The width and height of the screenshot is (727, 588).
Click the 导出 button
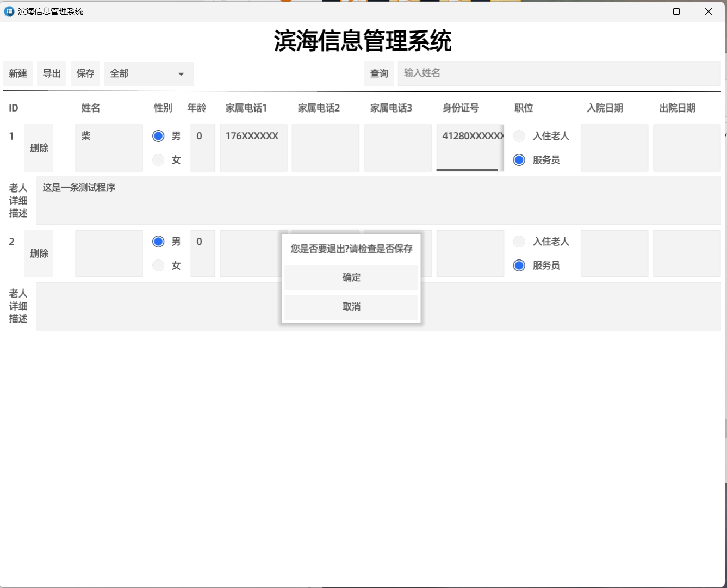(x=52, y=73)
